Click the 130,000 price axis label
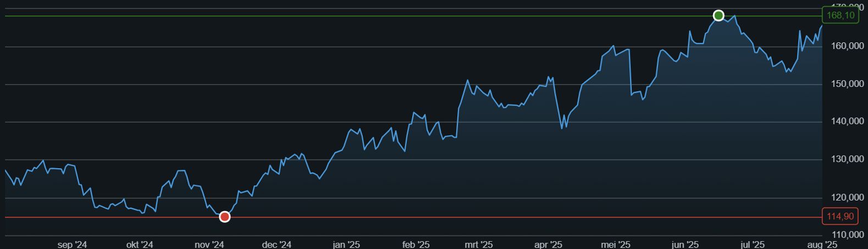 click(847, 159)
